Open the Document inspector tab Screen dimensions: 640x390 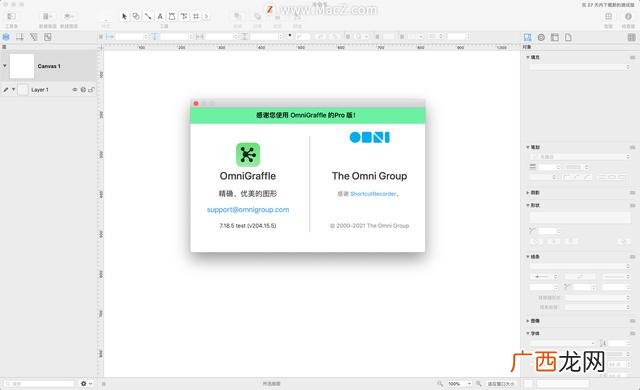(568, 38)
